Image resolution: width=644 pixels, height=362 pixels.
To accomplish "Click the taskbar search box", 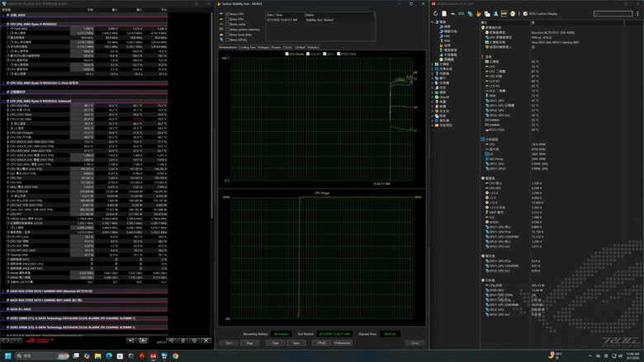I will click(x=42, y=356).
